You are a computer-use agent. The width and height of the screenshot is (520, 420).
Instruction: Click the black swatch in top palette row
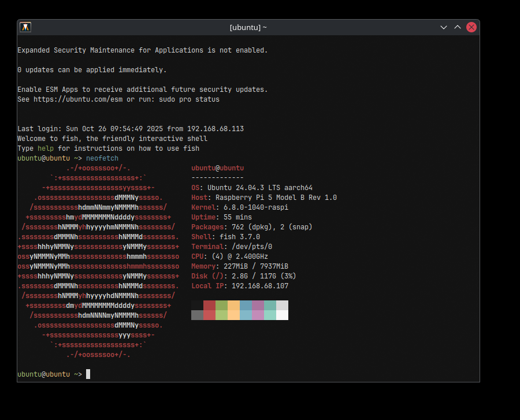[x=198, y=305]
